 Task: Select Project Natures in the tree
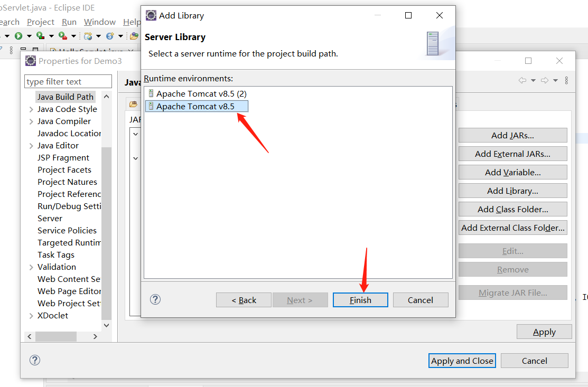[68, 182]
